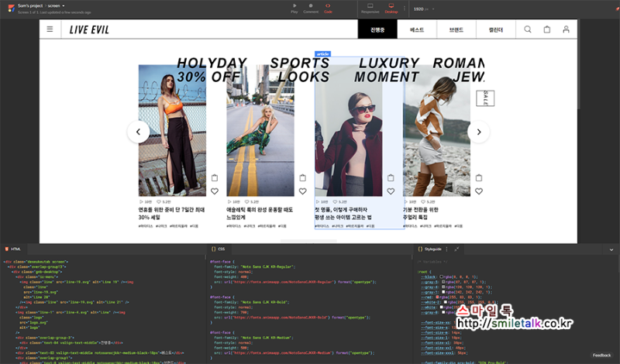Click the Feedback button

click(602, 355)
